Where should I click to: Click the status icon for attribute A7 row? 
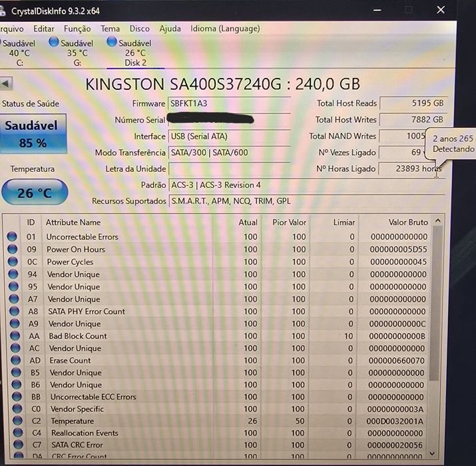click(14, 299)
